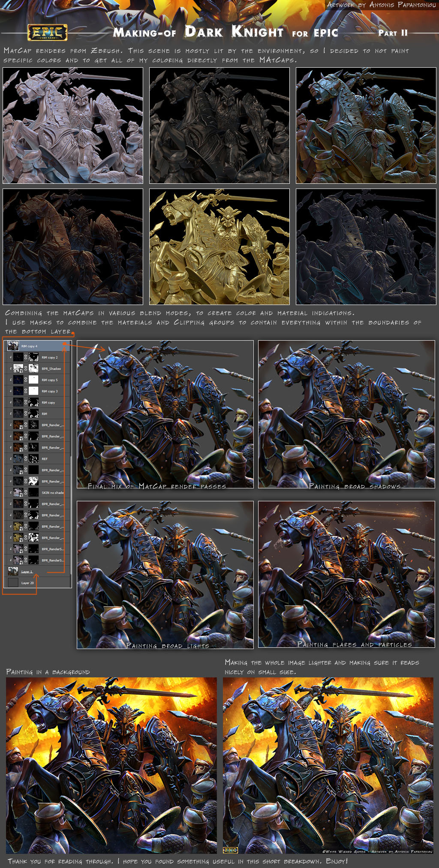Click the EPIC Card Game logo
The height and width of the screenshot is (868, 439).
point(47,33)
